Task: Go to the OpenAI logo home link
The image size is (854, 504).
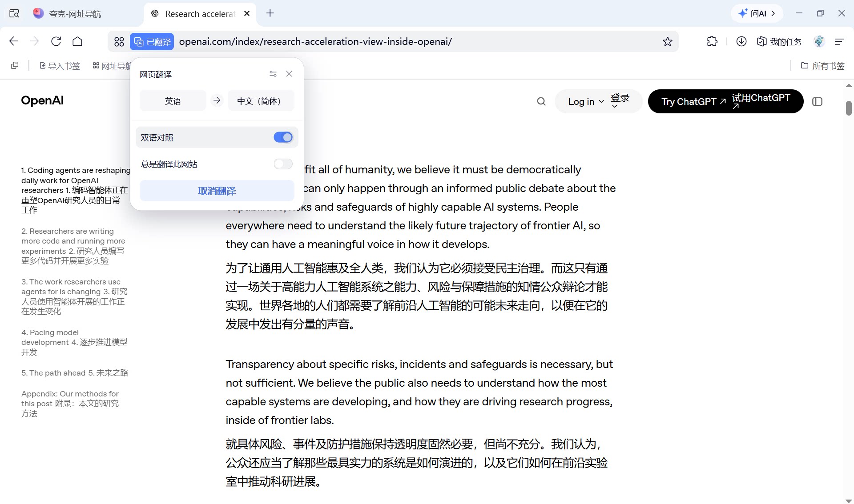Action: pos(43,100)
